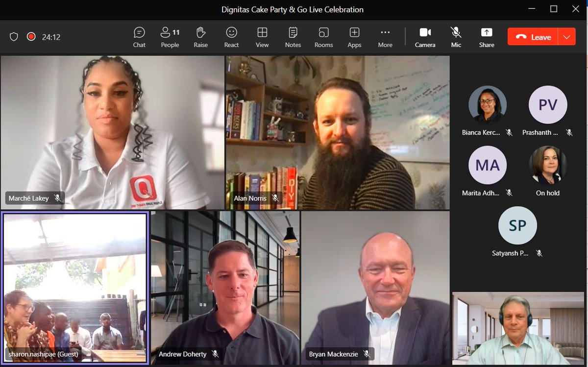Click the red recording indicator

(31, 37)
